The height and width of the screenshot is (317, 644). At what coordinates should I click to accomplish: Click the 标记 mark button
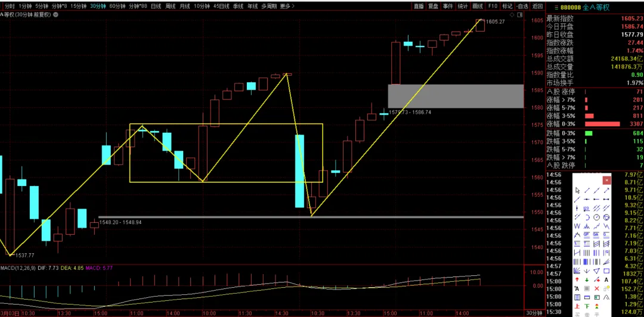tap(507, 6)
